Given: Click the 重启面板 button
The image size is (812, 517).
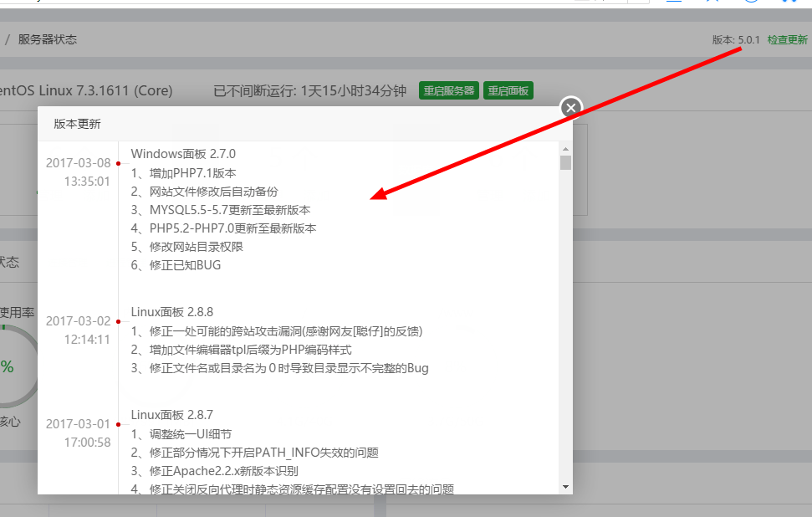Looking at the screenshot, I should (x=508, y=90).
